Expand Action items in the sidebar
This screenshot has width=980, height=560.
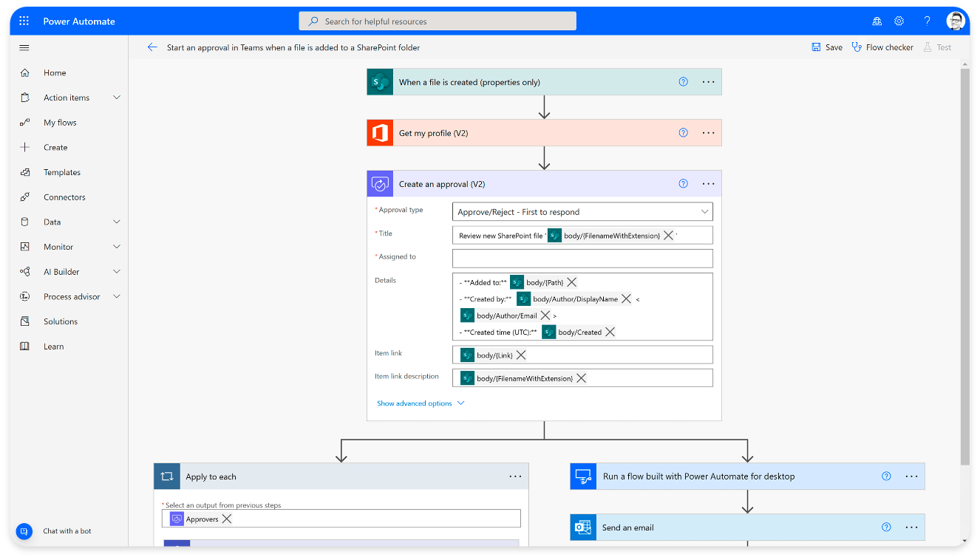(x=117, y=98)
